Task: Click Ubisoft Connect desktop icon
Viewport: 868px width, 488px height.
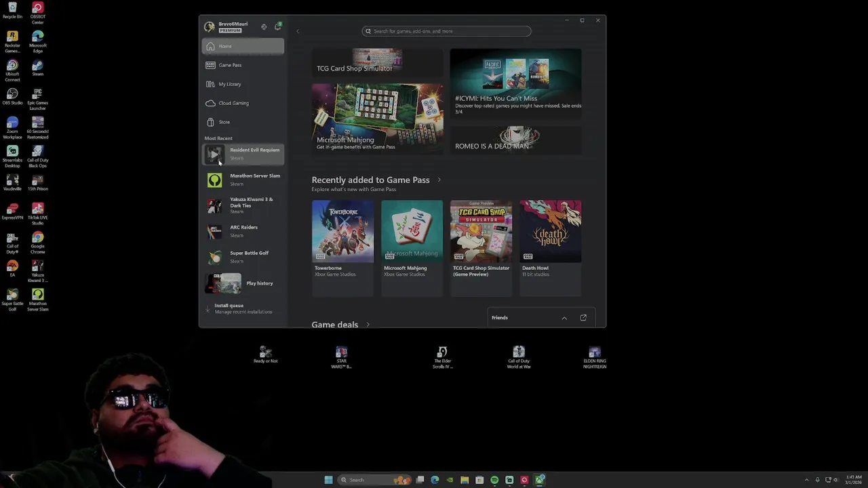Action: coord(12,70)
